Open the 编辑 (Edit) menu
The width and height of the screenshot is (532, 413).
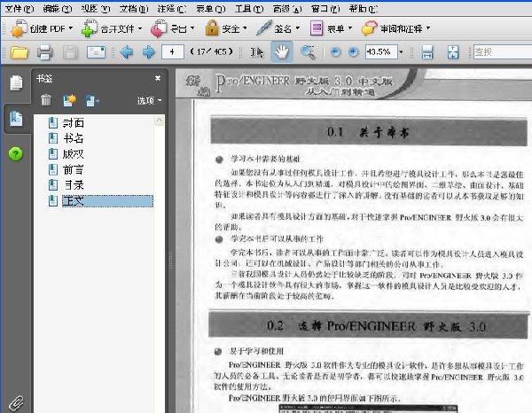click(57, 9)
